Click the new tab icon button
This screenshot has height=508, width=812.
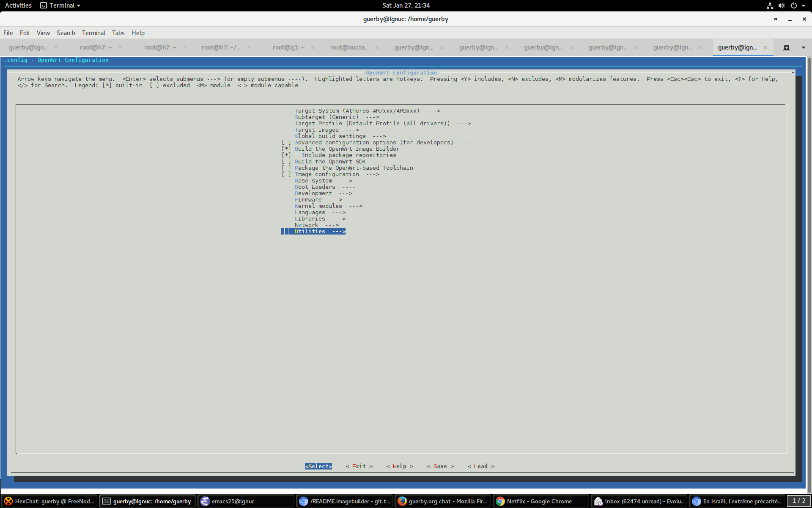[786, 47]
